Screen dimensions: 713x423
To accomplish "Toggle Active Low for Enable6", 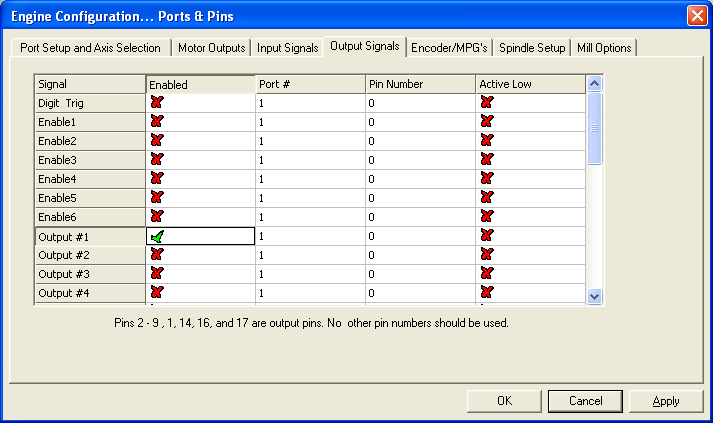I will (487, 216).
